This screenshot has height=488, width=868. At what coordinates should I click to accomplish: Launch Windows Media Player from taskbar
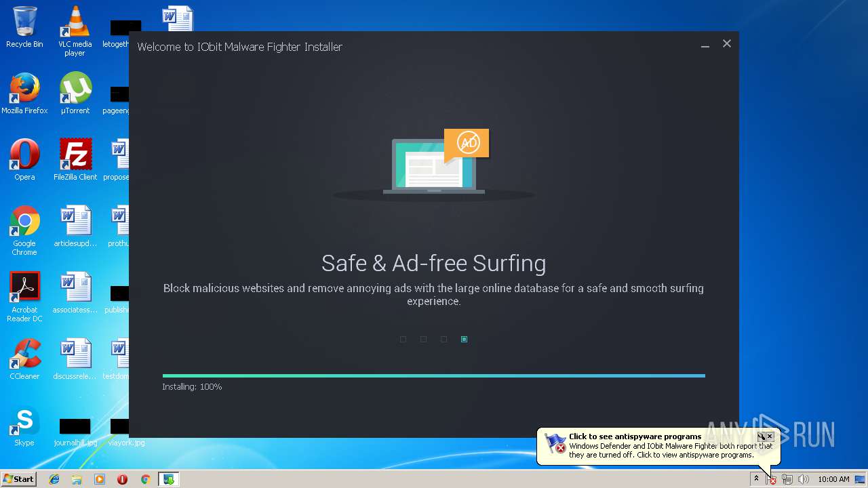100,479
